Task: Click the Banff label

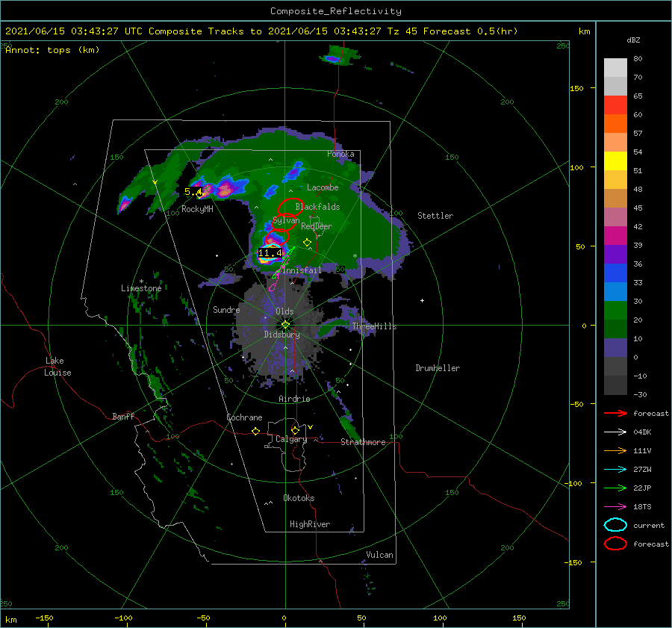Action: [x=123, y=416]
